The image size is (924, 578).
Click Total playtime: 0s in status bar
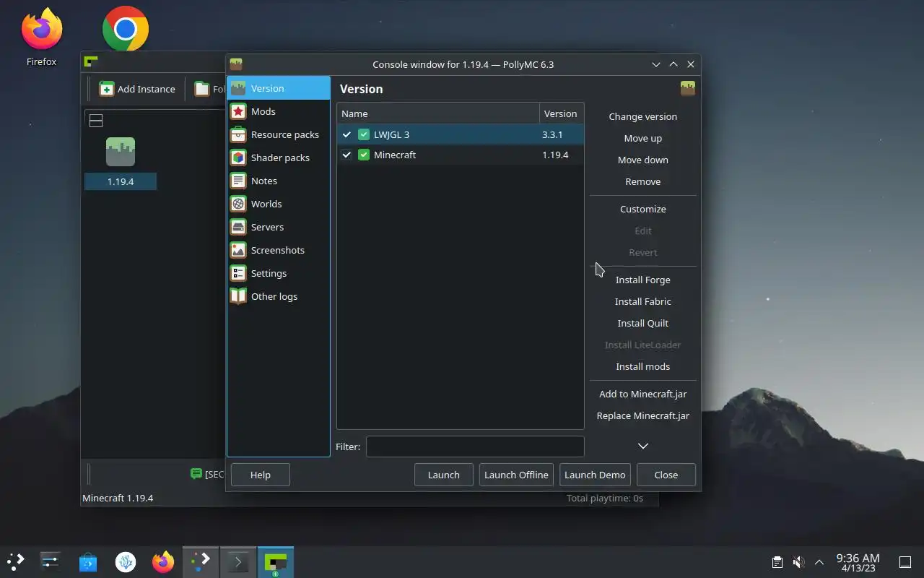(x=605, y=498)
